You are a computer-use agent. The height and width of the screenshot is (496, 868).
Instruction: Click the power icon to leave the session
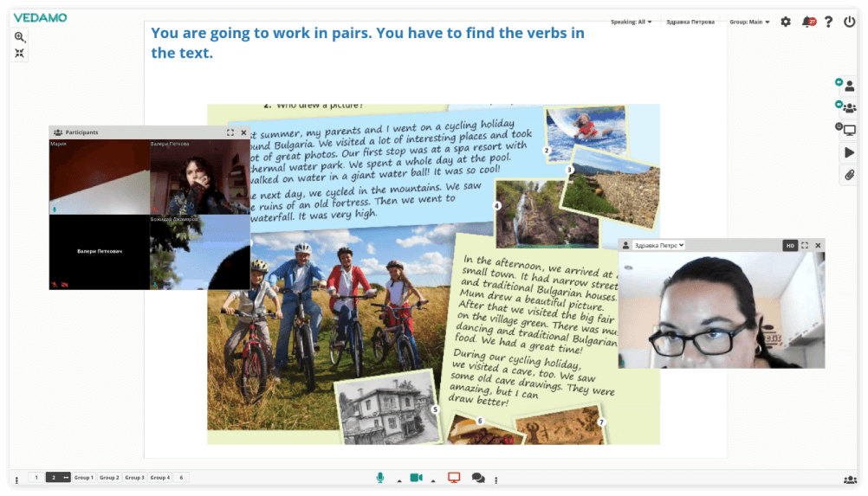[x=849, y=22]
